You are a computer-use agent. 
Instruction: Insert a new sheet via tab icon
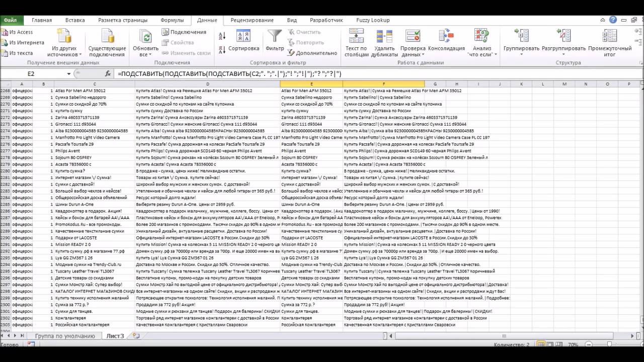[x=136, y=335]
